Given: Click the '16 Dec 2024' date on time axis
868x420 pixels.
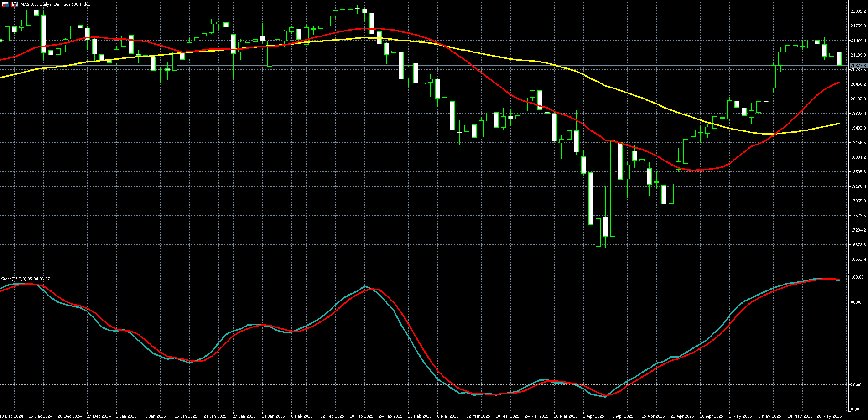Looking at the screenshot, I should (41, 416).
